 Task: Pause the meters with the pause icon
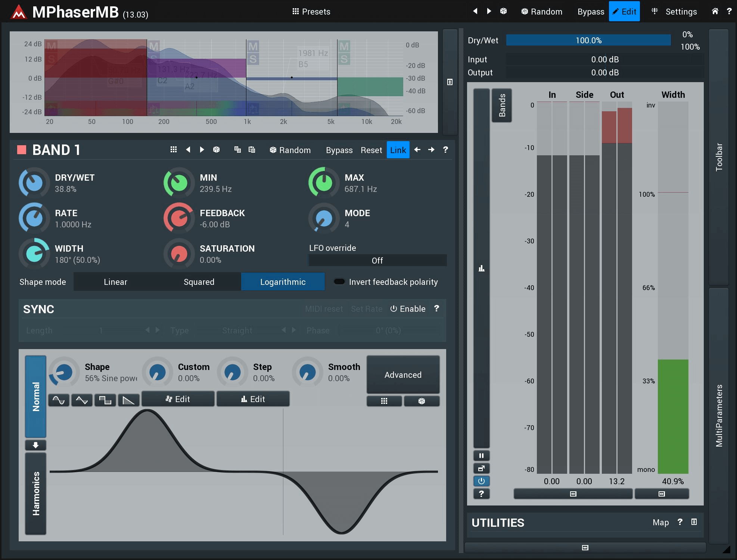click(481, 455)
